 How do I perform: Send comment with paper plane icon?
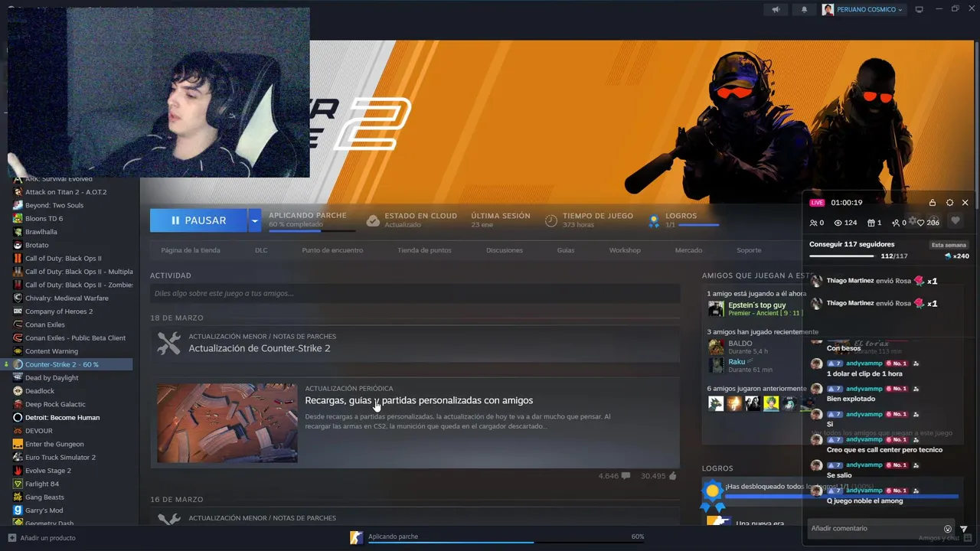coord(964,529)
